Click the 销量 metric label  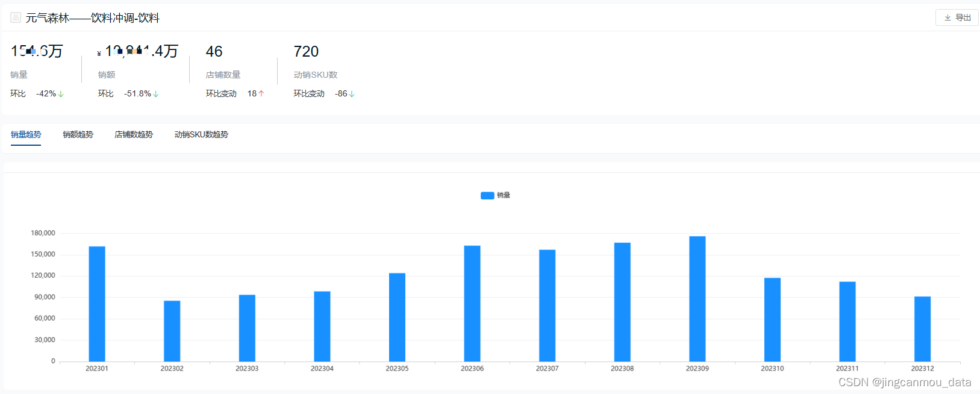(19, 75)
